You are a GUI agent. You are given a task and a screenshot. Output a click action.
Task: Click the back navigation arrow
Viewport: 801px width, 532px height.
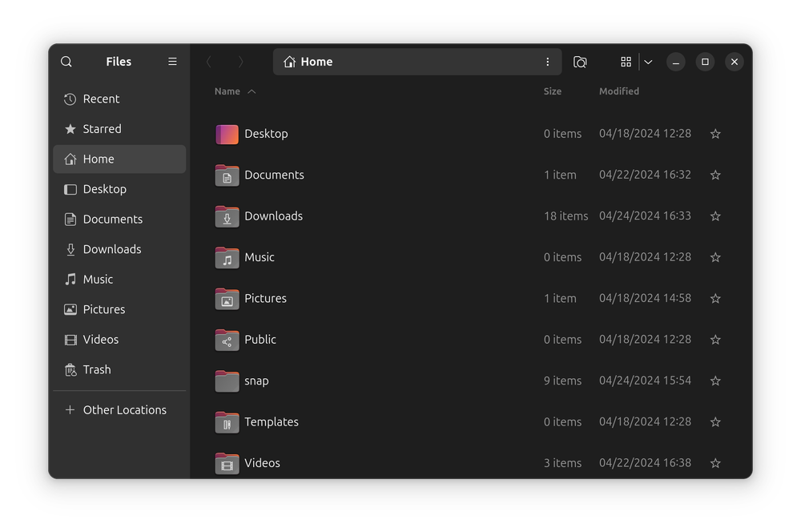pos(209,62)
